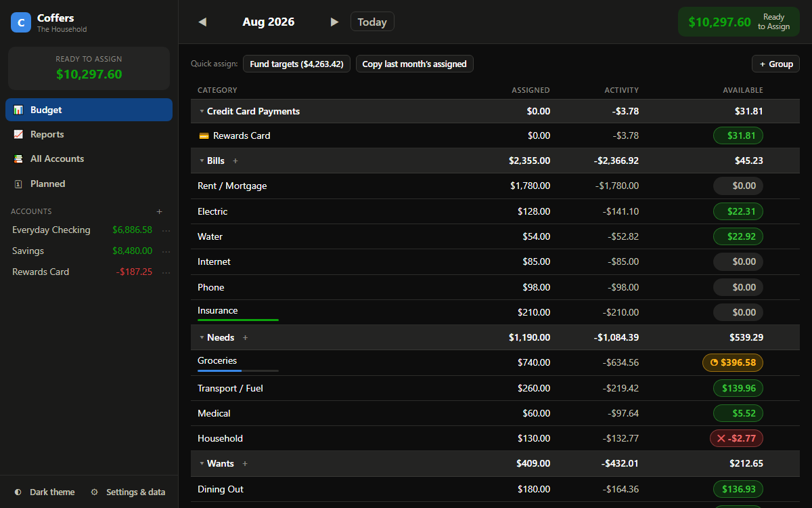Click Fund targets ($4,263.42) quick assign

coord(296,64)
